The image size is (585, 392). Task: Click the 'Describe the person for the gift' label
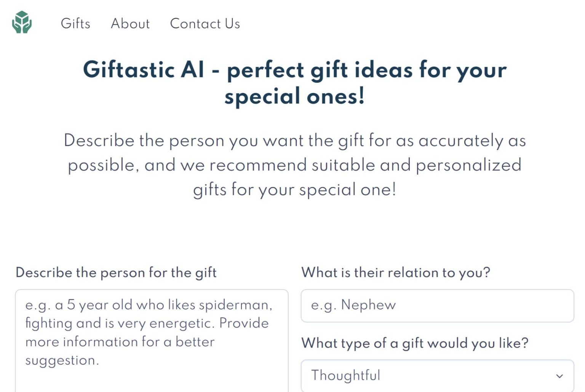coord(116,273)
